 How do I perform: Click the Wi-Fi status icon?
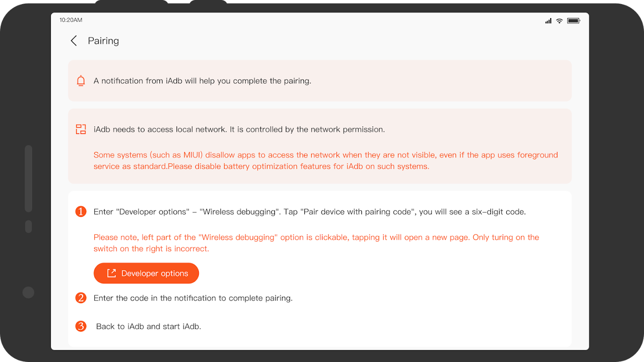[x=559, y=21]
